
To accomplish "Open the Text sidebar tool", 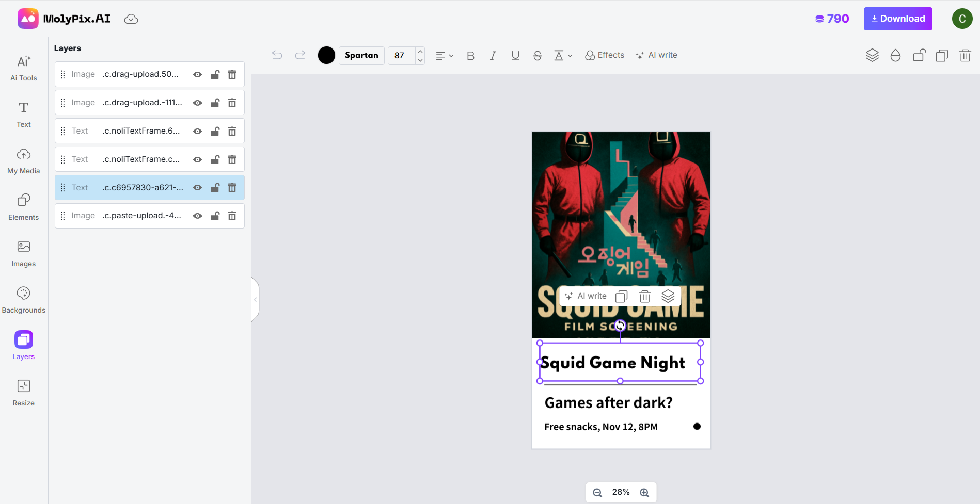I will [x=24, y=115].
